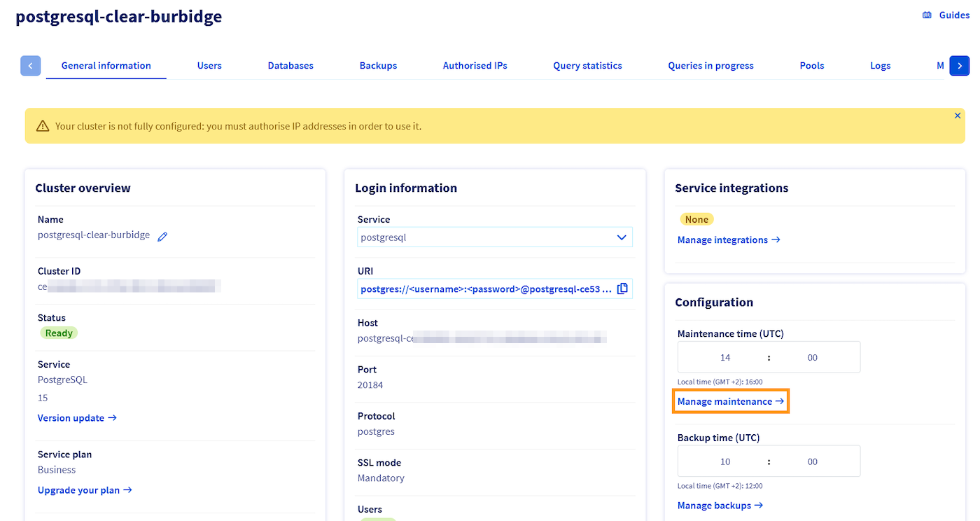Click the Manage maintenance link
Image resolution: width=980 pixels, height=521 pixels.
[730, 402]
